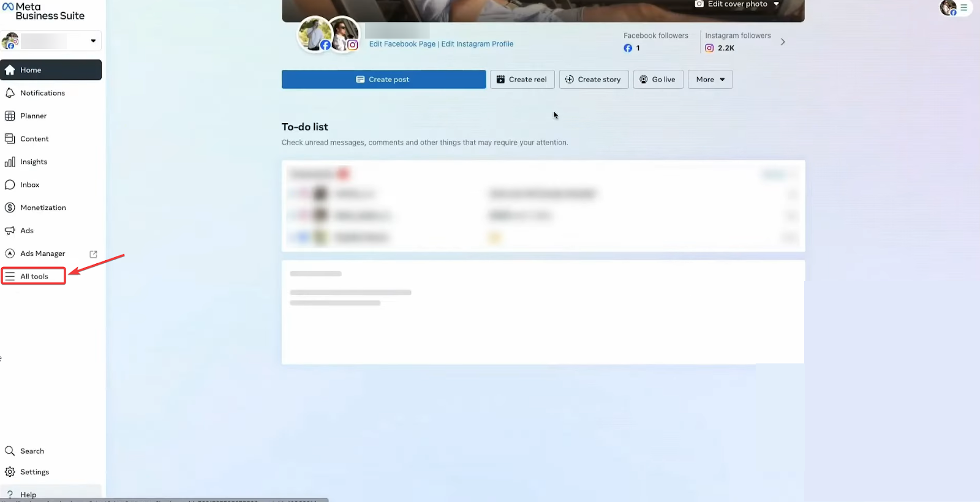Open Edit cover photo dropdown
This screenshot has width=980, height=502.
pyautogui.click(x=737, y=4)
